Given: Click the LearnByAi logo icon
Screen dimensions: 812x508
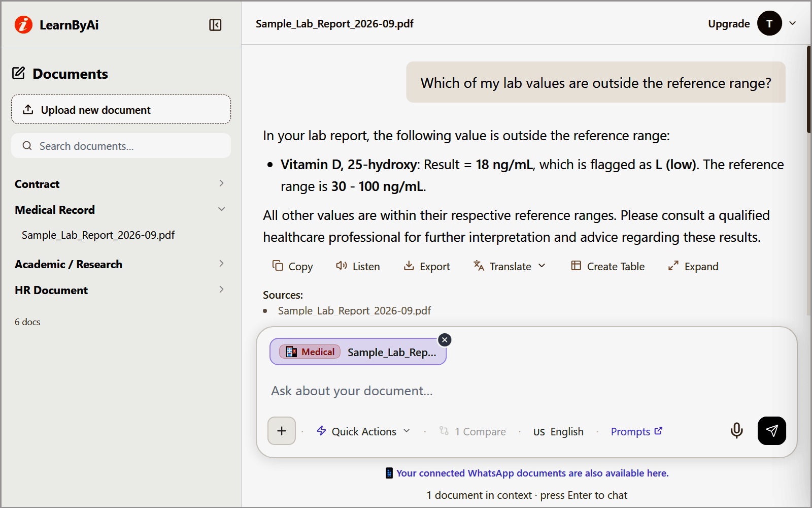Looking at the screenshot, I should pos(23,24).
